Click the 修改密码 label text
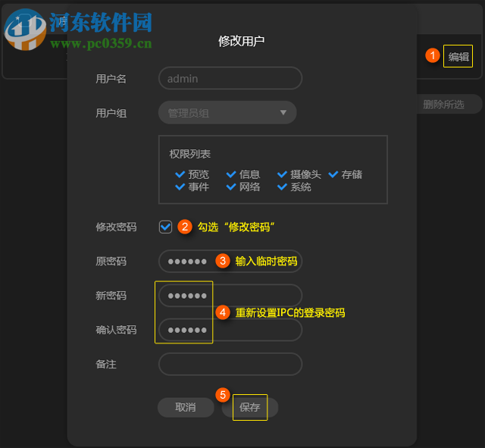The width and height of the screenshot is (485, 448). (116, 227)
